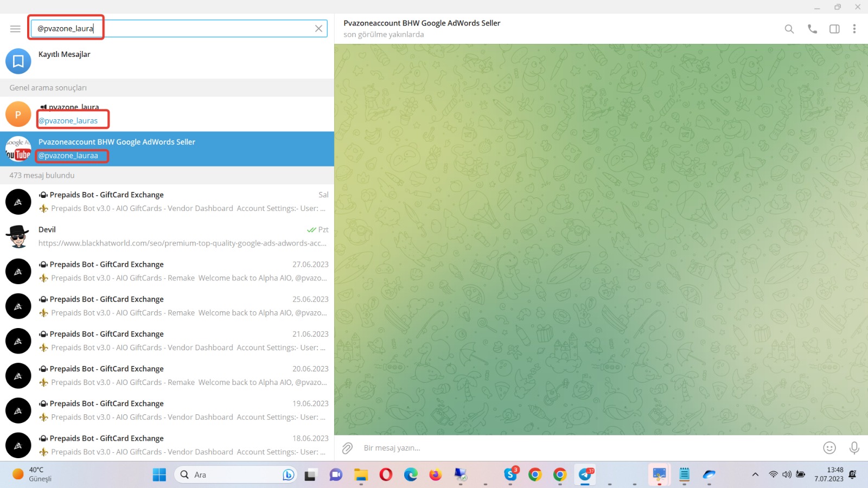Toggle the right side info panel

click(834, 29)
